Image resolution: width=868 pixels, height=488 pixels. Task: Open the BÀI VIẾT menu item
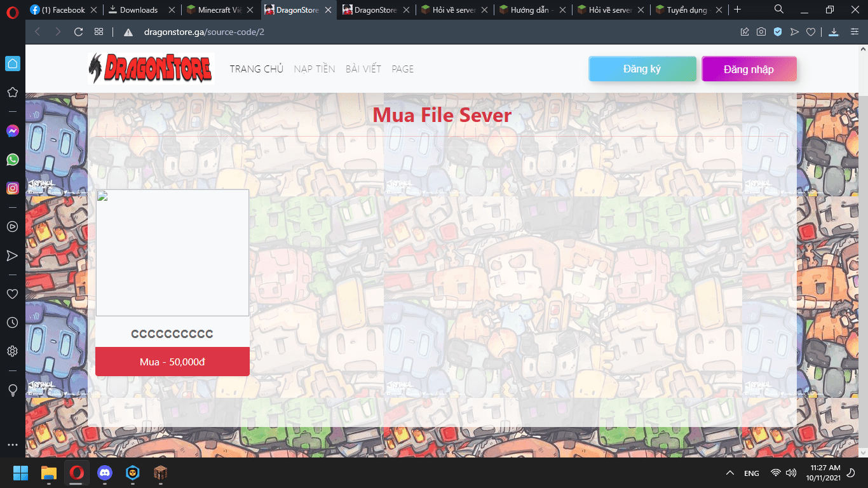pyautogui.click(x=363, y=69)
